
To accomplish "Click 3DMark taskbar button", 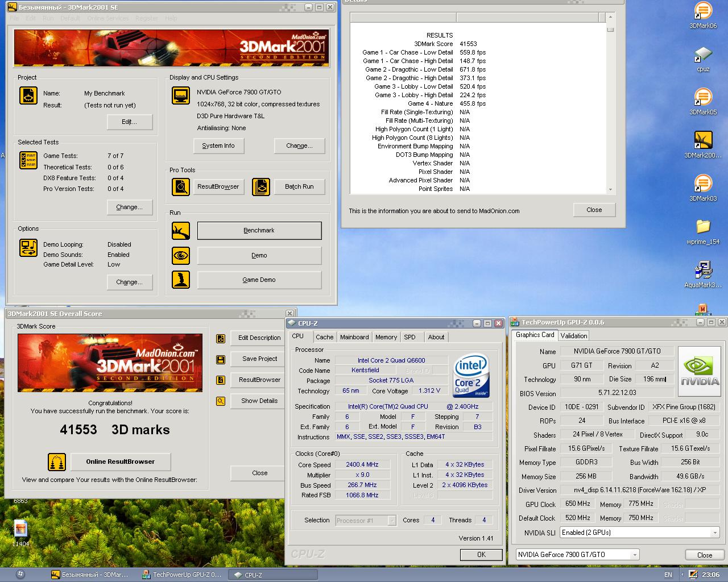I will [92, 575].
